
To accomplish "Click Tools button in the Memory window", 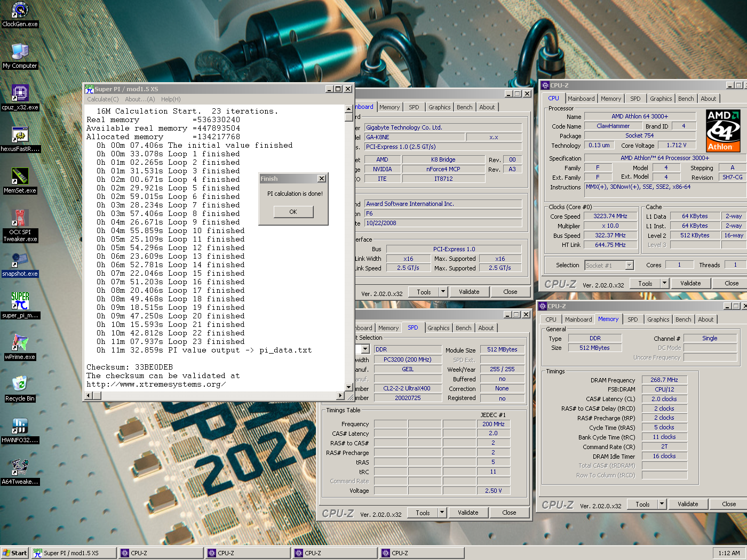I will click(642, 504).
